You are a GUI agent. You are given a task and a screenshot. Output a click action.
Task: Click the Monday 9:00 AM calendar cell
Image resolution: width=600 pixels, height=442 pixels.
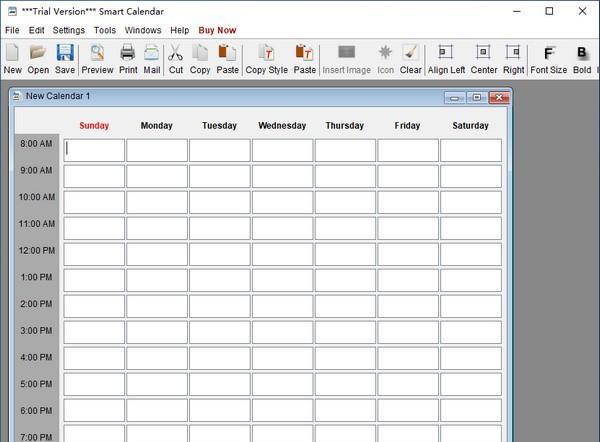157,176
